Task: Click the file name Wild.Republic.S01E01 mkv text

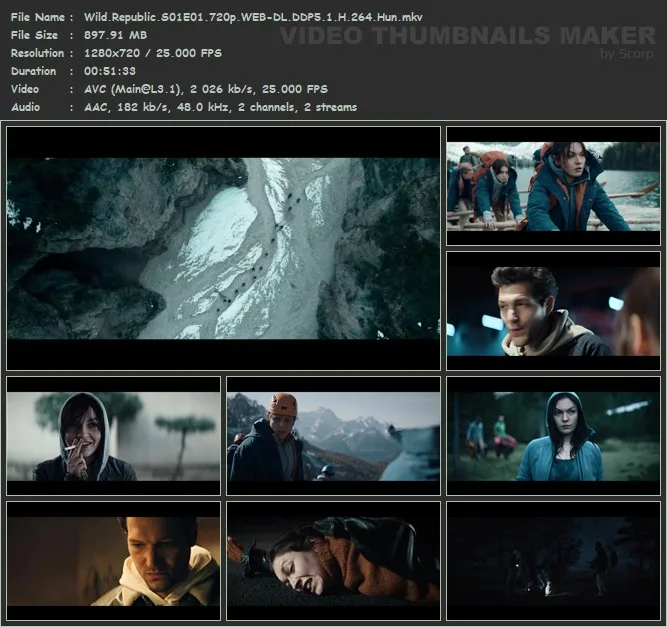Action: (x=253, y=17)
